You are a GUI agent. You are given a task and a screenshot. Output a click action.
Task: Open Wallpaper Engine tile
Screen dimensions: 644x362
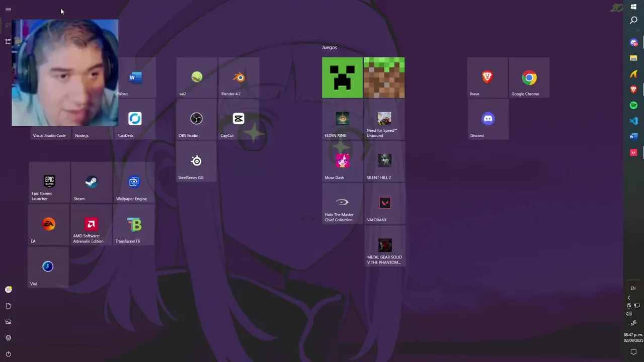click(134, 183)
